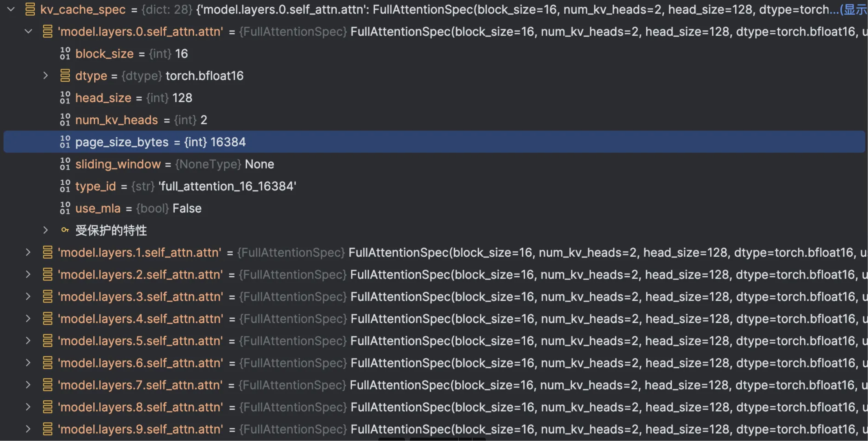
Task: Click the object icon of 'model.layers.0.self_attn.attn'
Action: tap(48, 32)
